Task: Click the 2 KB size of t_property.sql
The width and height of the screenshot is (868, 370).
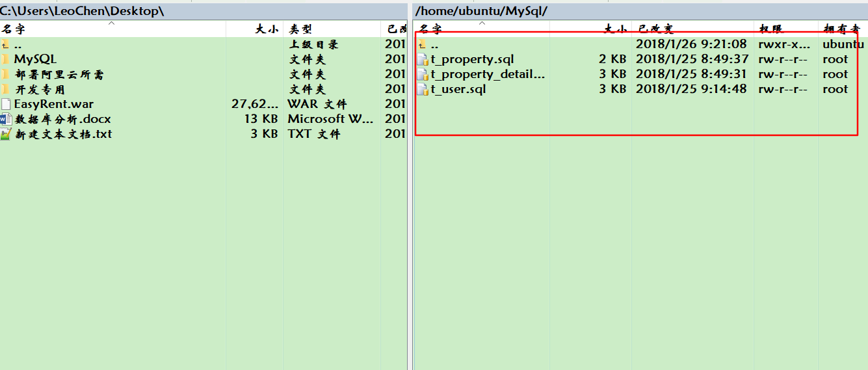Action: (612, 59)
